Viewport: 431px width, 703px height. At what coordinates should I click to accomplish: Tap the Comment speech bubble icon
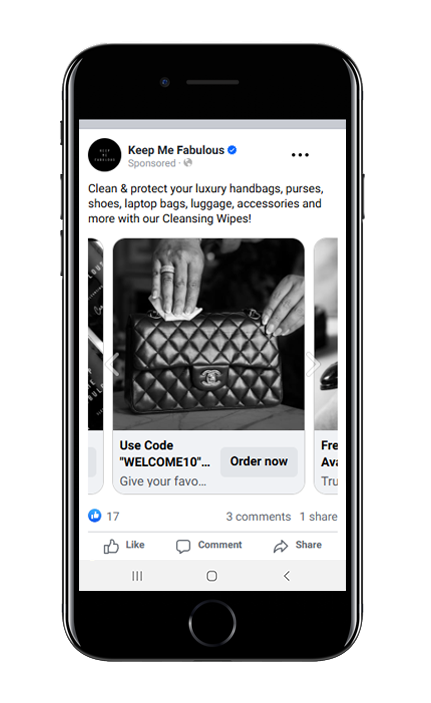coord(183,546)
